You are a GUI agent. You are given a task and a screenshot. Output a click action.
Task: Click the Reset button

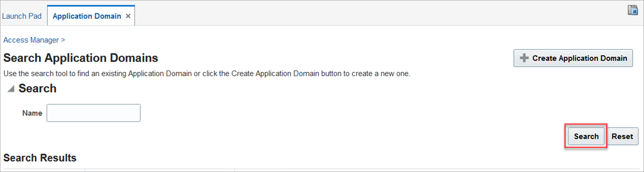(622, 136)
